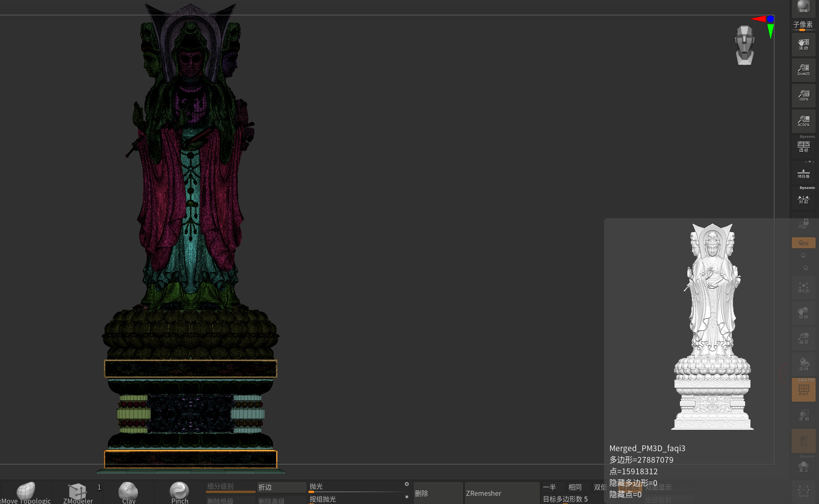Select the 旋转 rotate view tool
Viewport: 819px width, 504px height.
[803, 364]
